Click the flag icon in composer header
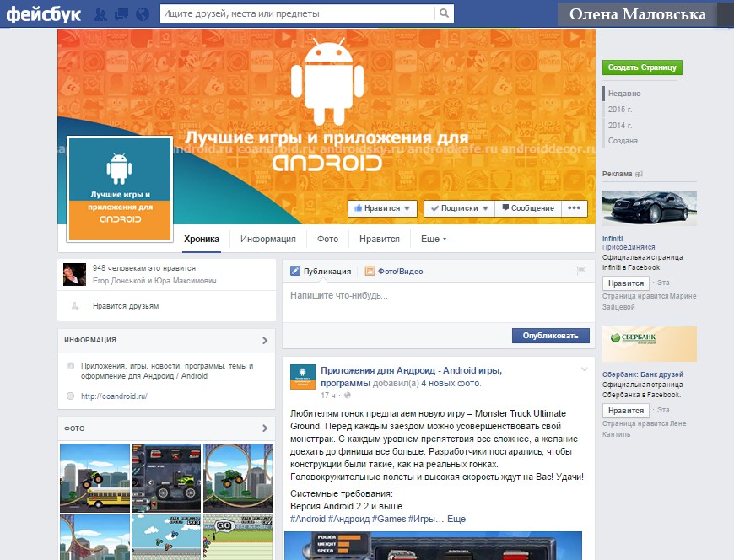 click(581, 271)
